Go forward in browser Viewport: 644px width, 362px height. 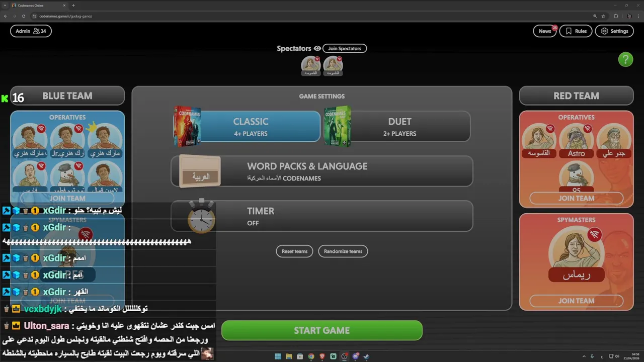(x=14, y=16)
